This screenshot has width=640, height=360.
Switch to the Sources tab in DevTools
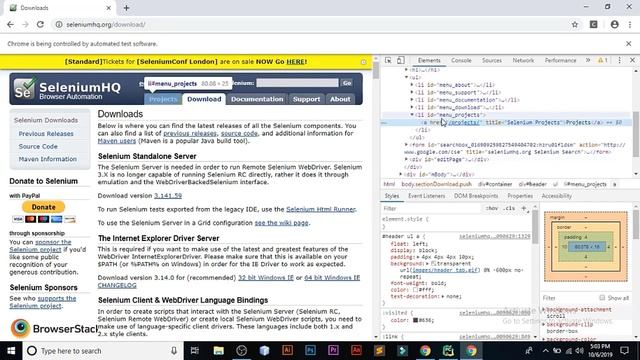[x=492, y=60]
